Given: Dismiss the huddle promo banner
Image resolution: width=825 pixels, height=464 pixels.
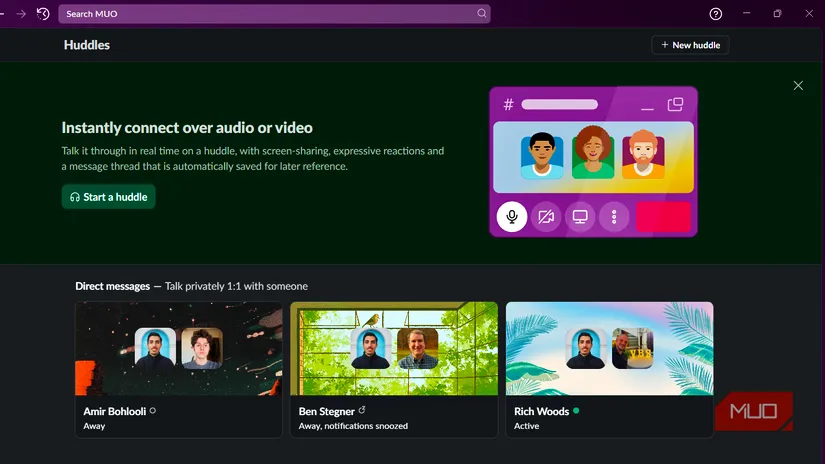Looking at the screenshot, I should [x=798, y=85].
